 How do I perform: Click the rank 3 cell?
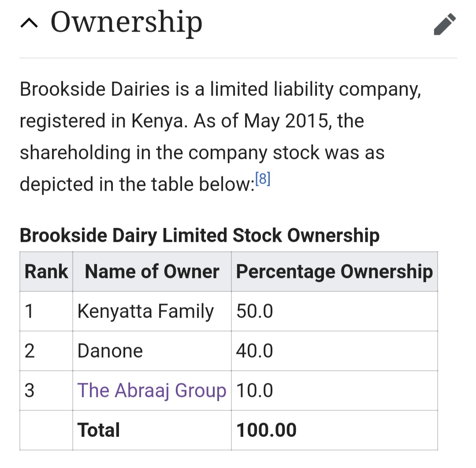coord(30,391)
